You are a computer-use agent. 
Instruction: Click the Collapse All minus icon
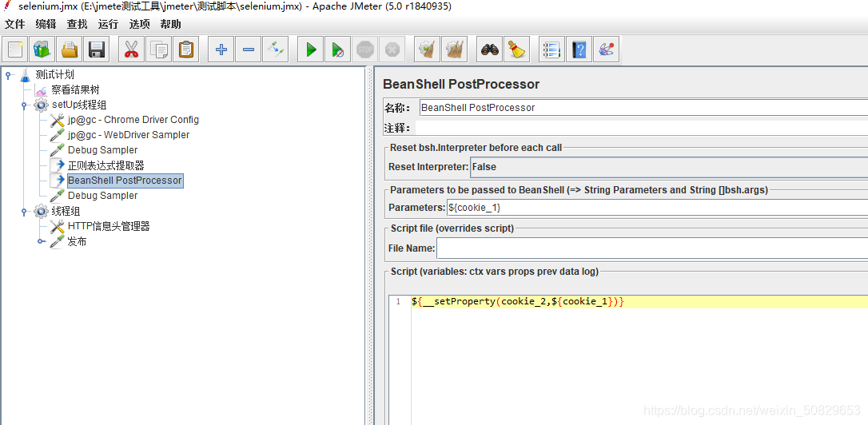(248, 50)
